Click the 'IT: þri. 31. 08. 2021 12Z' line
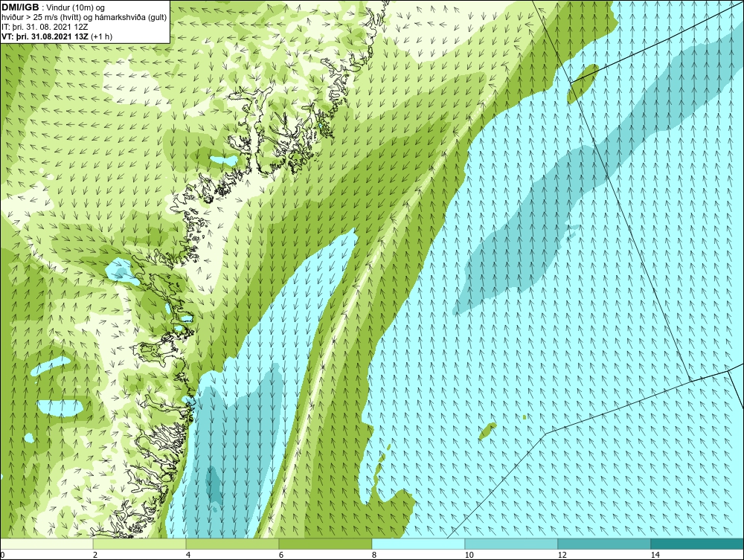744x560 pixels. point(45,27)
